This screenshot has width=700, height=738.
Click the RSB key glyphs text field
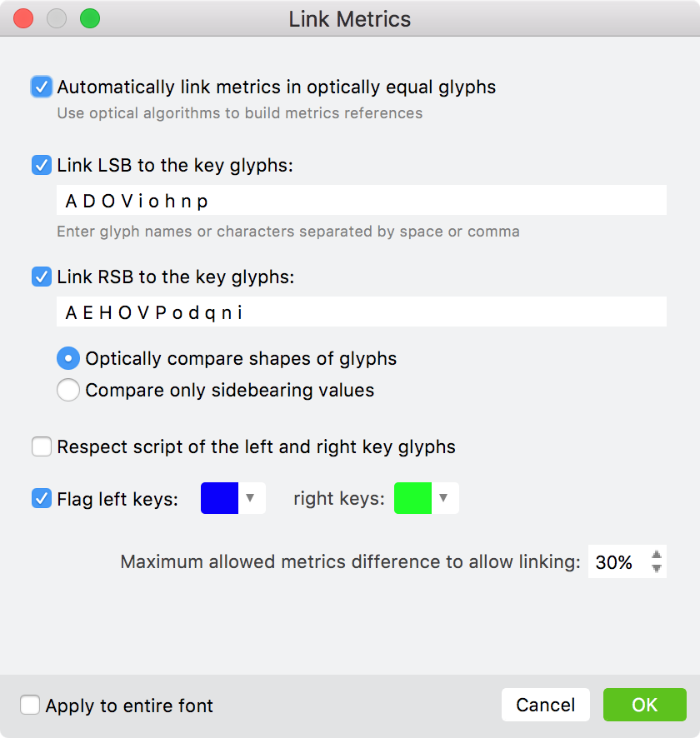tap(361, 312)
